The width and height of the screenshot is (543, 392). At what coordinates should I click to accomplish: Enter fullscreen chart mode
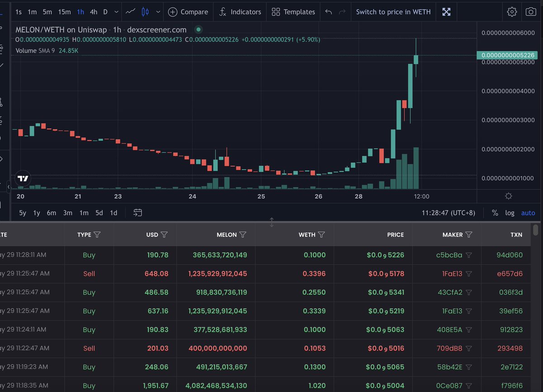(447, 12)
